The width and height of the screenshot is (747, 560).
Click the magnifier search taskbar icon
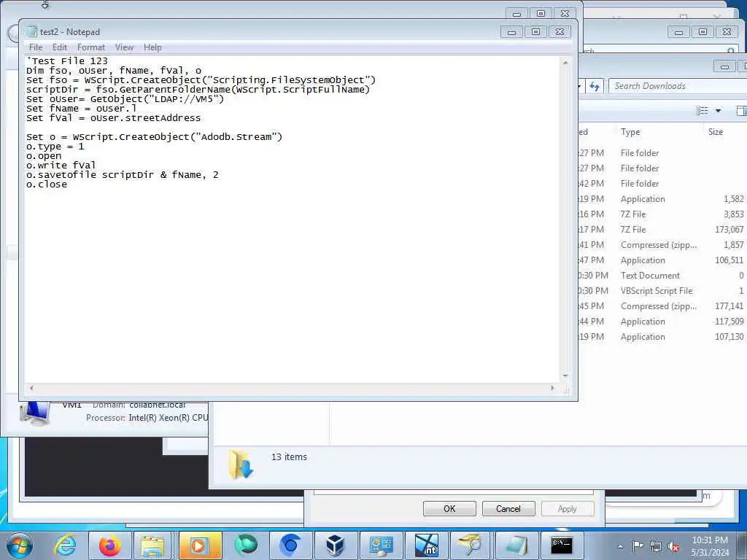point(471,545)
